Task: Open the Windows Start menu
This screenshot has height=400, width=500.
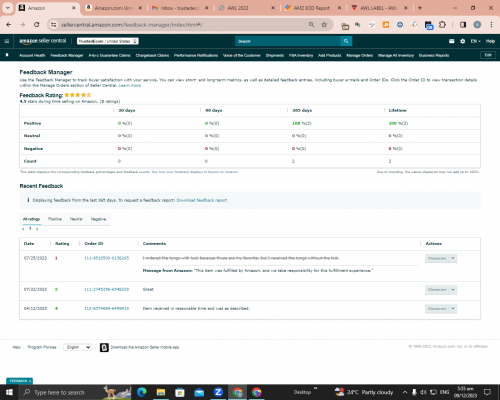Action: point(9,392)
